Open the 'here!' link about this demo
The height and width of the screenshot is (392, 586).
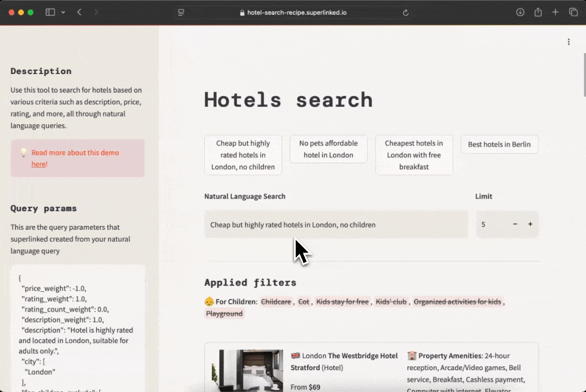click(x=39, y=164)
